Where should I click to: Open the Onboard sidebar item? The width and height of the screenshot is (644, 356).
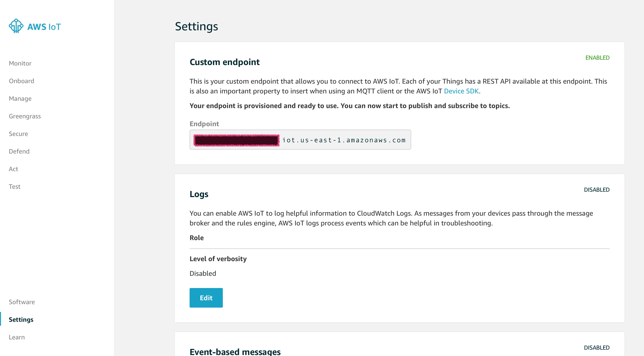click(x=21, y=81)
